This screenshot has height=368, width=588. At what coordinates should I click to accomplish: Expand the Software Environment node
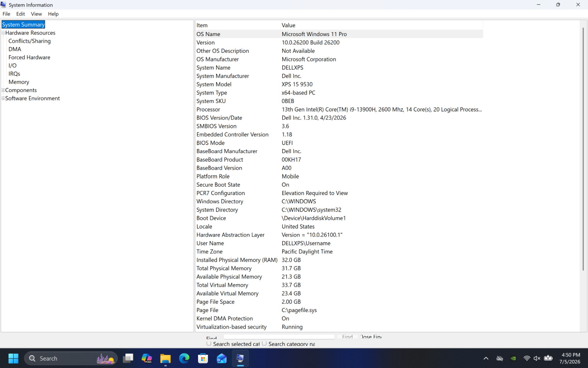click(x=3, y=98)
